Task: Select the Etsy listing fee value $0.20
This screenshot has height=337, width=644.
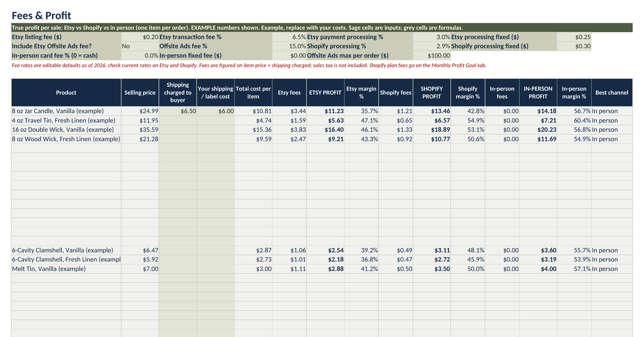Action: tap(140, 37)
